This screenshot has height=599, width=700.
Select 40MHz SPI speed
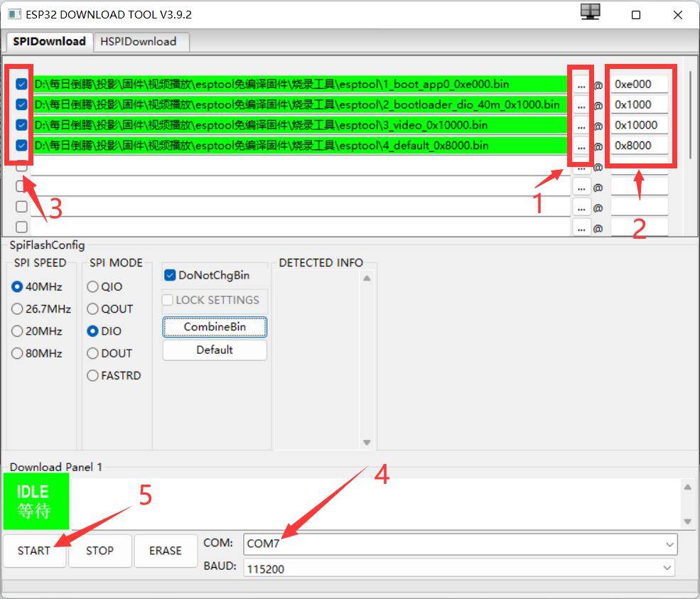[37, 286]
